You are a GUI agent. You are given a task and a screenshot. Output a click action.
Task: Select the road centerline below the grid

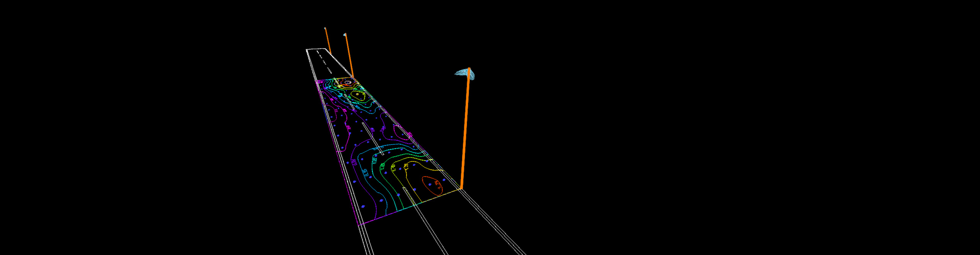tap(433, 233)
